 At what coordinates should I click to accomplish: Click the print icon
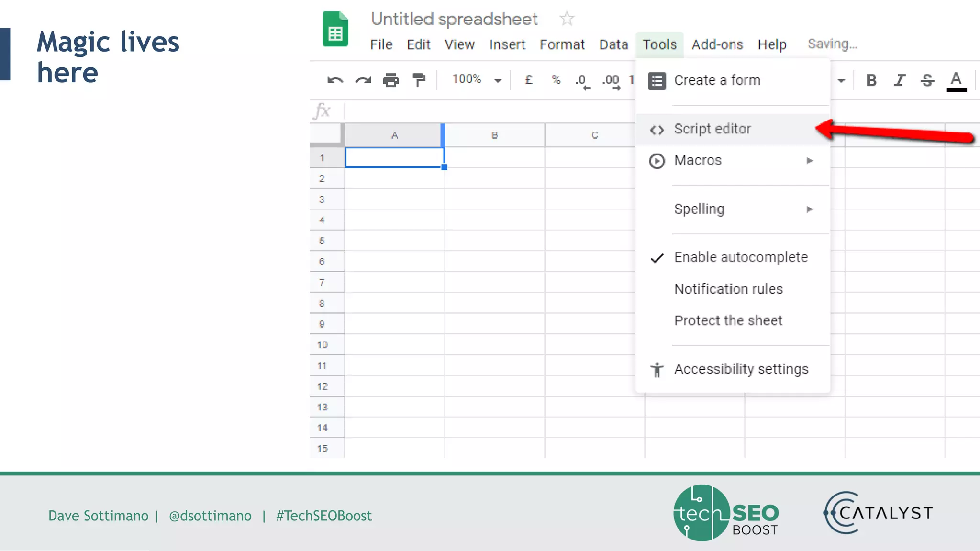[391, 80]
